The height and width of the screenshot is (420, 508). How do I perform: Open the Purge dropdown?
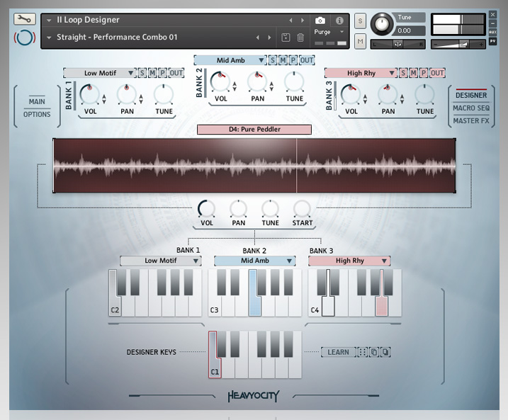[328, 32]
